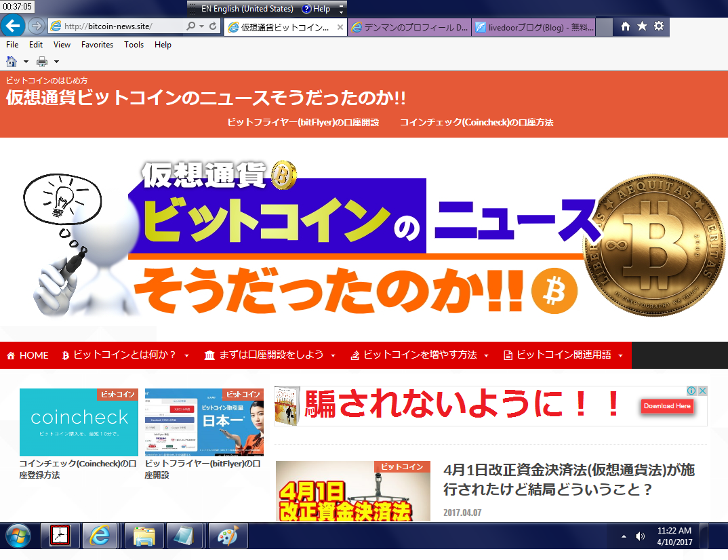728x560 pixels.
Task: Expand the ビットコインを増やす方法 menu
Action: pyautogui.click(x=420, y=355)
